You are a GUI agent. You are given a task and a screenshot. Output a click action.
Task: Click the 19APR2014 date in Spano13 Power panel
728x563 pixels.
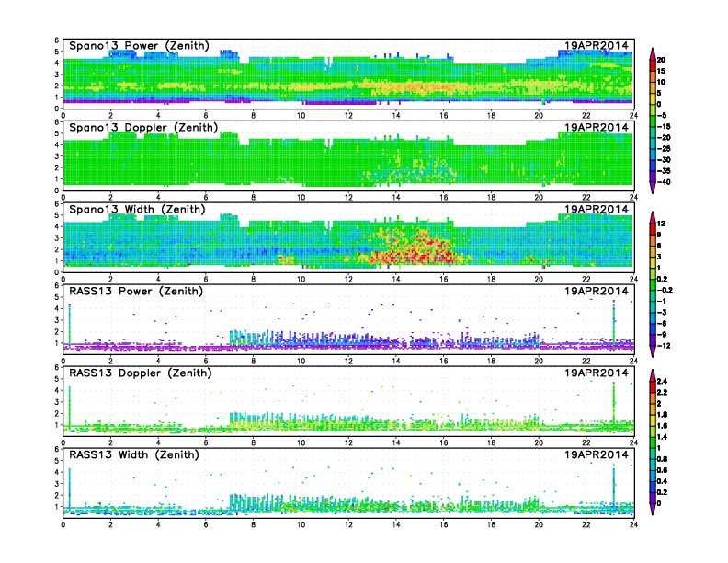coord(597,45)
